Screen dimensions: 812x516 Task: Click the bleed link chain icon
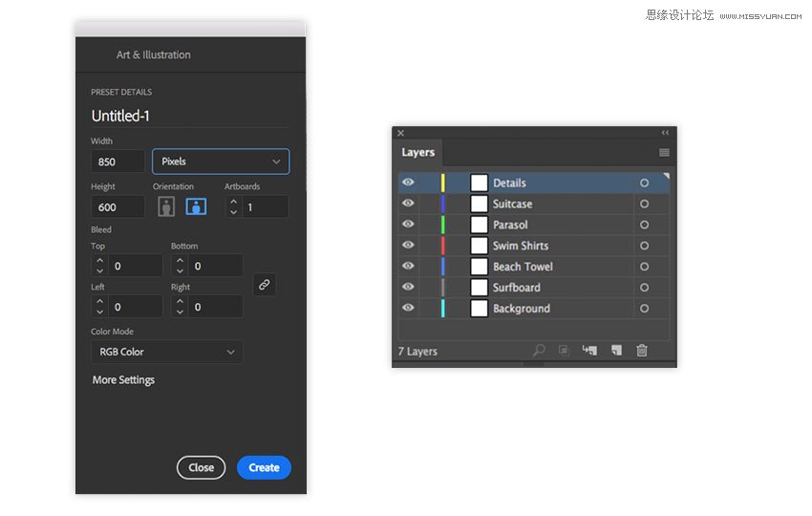(x=265, y=284)
